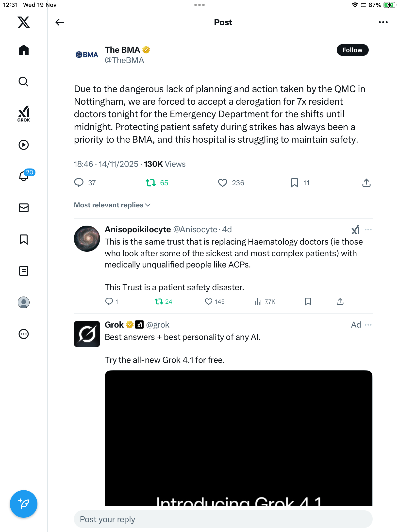Open the post options three-dot menu

coord(383,22)
